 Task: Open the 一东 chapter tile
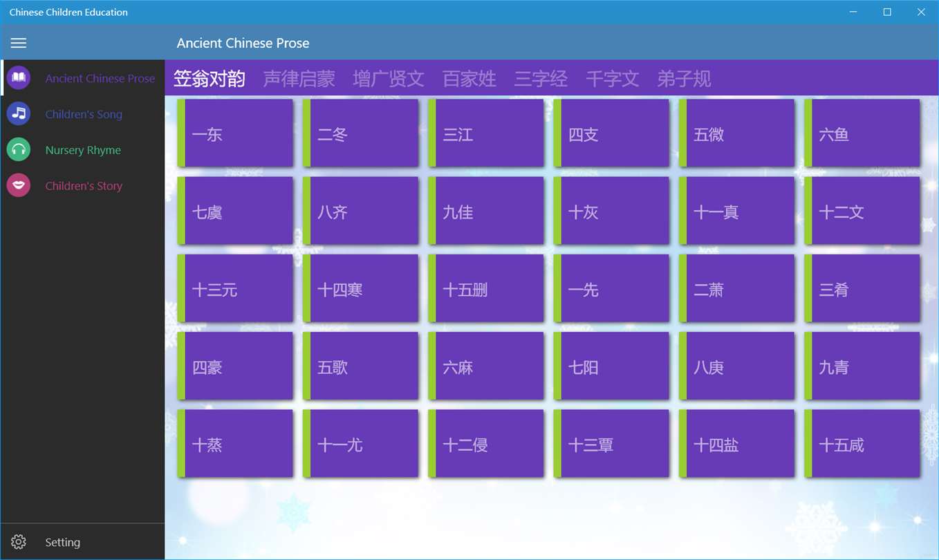(235, 133)
